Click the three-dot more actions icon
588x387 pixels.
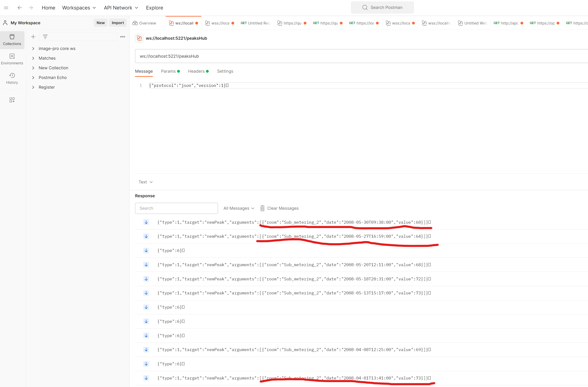point(122,37)
